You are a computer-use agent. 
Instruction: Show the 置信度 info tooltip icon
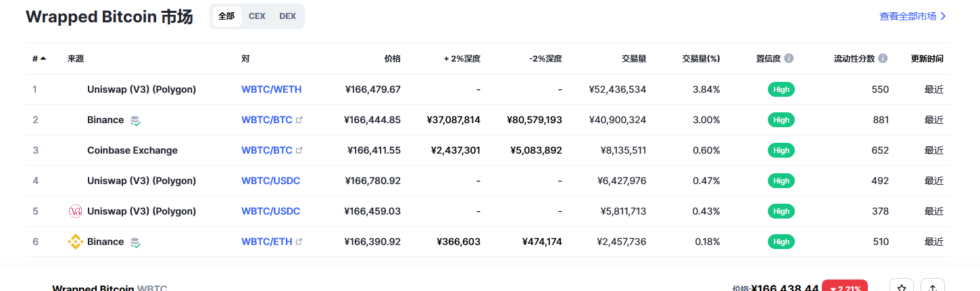[789, 59]
